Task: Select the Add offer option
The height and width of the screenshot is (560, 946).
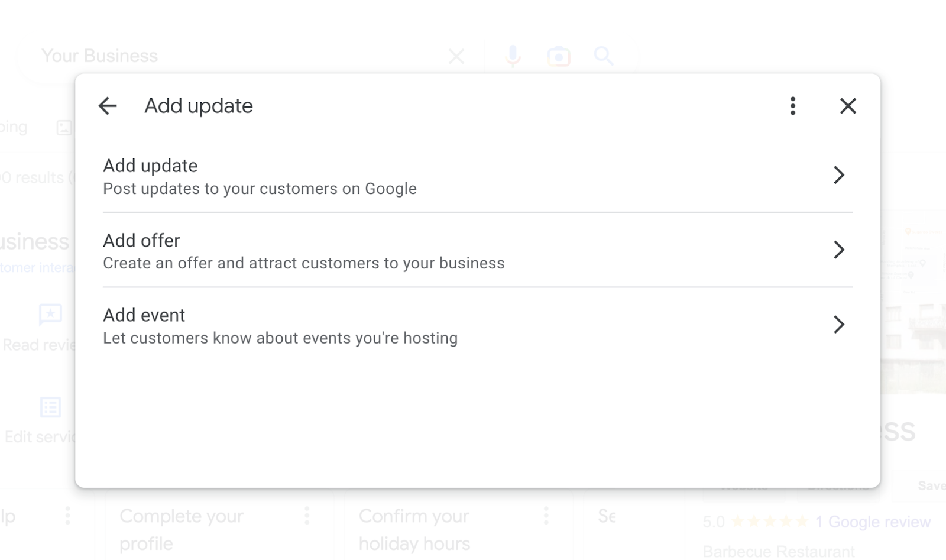Action: pos(478,251)
